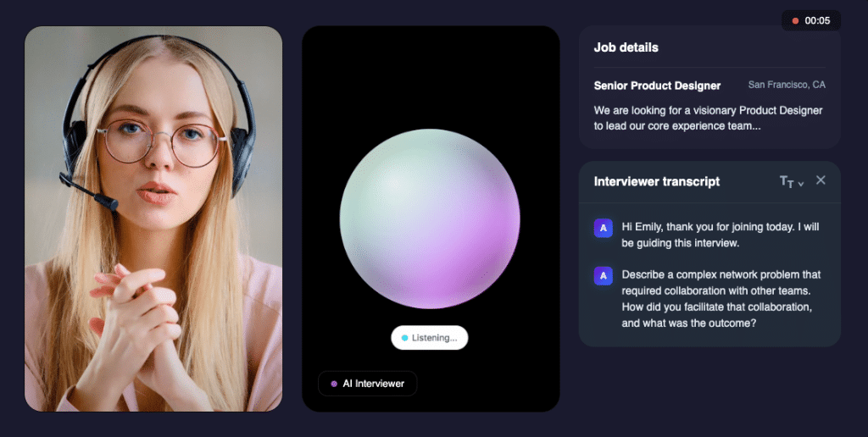Click the blue dot in Listening indicator
Viewport: 868px width, 437px height.
(404, 338)
